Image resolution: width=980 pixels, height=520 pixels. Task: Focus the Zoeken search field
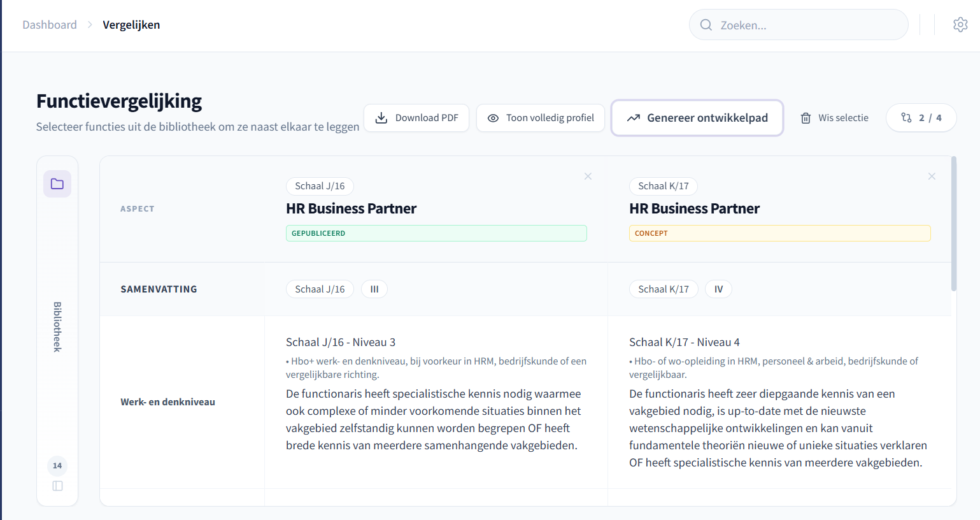[x=799, y=25]
